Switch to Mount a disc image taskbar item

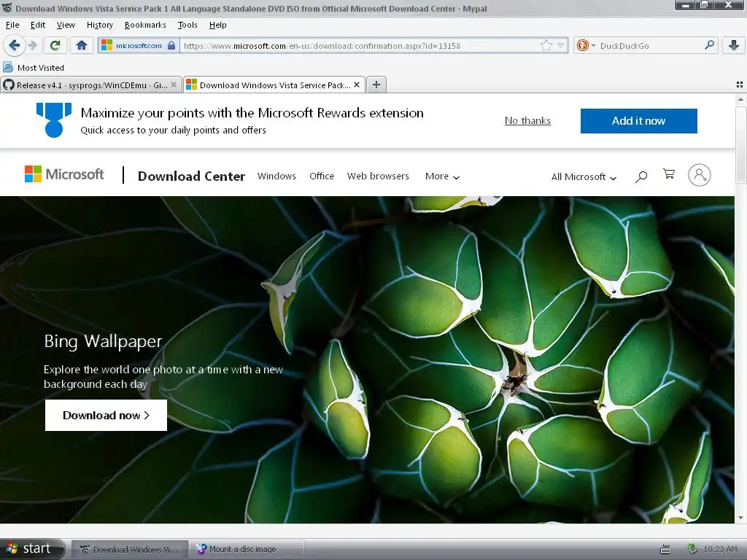pyautogui.click(x=246, y=549)
